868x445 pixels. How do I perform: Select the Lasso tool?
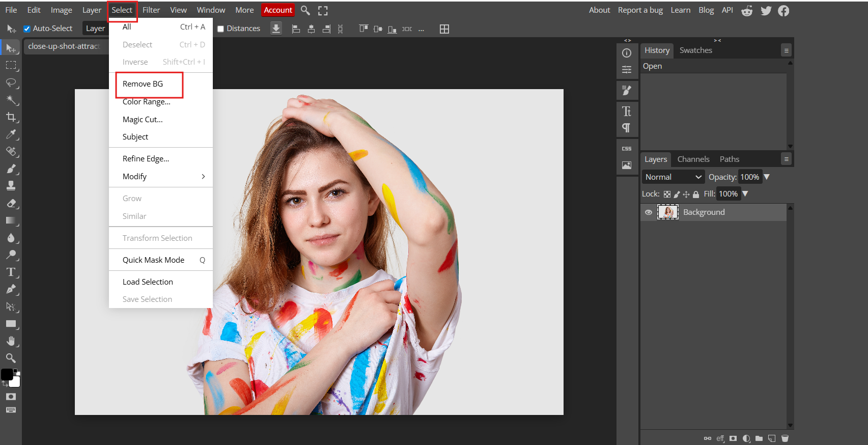pos(11,82)
